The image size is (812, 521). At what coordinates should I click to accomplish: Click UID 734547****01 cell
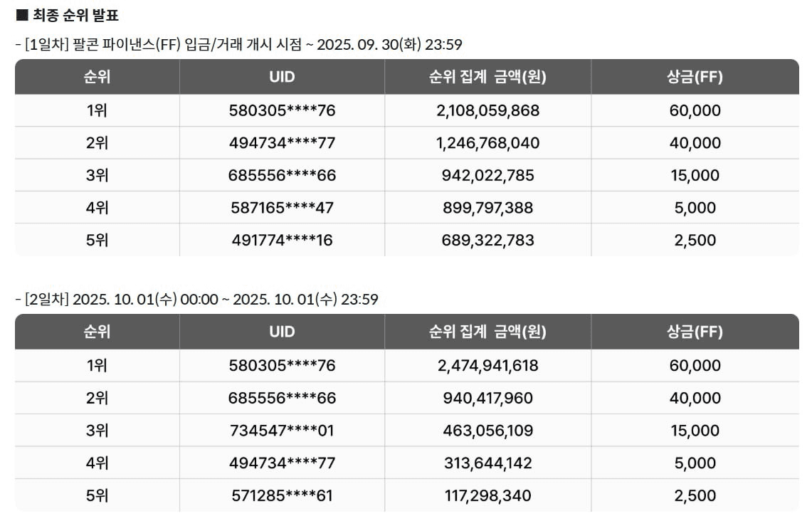click(x=282, y=431)
